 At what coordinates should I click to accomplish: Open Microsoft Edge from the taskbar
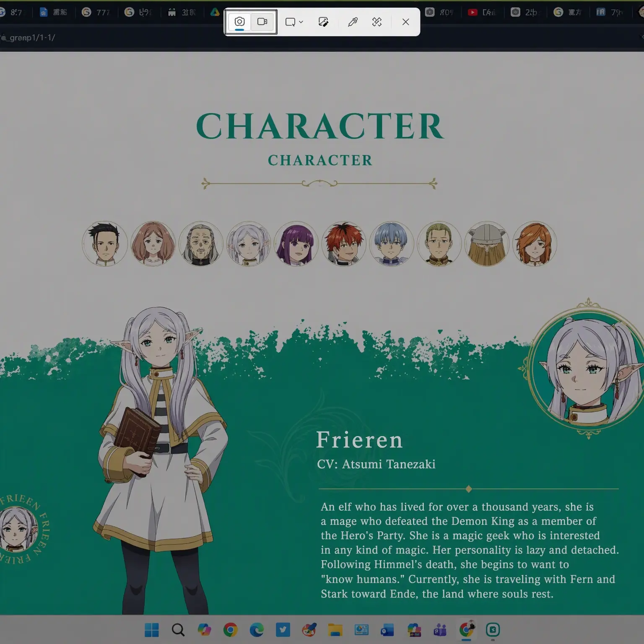point(257,630)
